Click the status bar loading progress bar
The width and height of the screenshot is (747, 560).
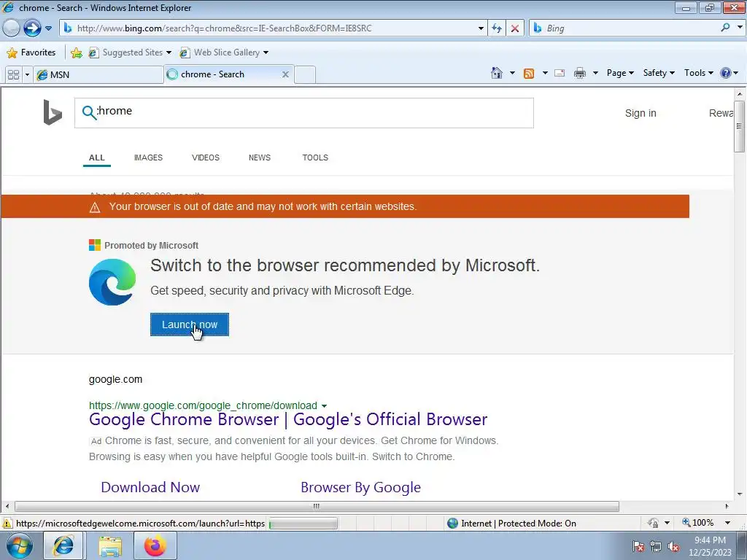click(x=303, y=524)
